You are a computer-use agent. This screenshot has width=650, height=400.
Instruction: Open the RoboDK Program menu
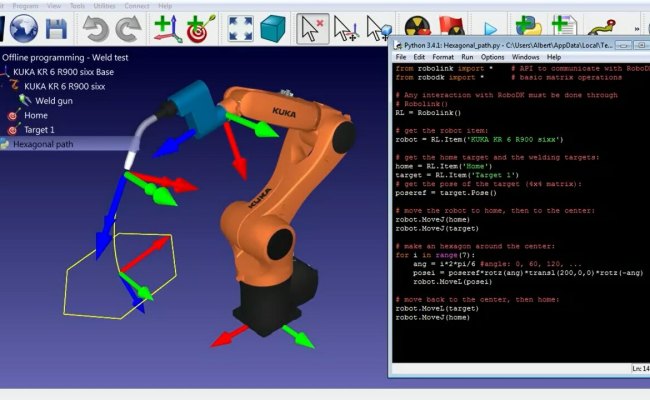[x=25, y=6]
